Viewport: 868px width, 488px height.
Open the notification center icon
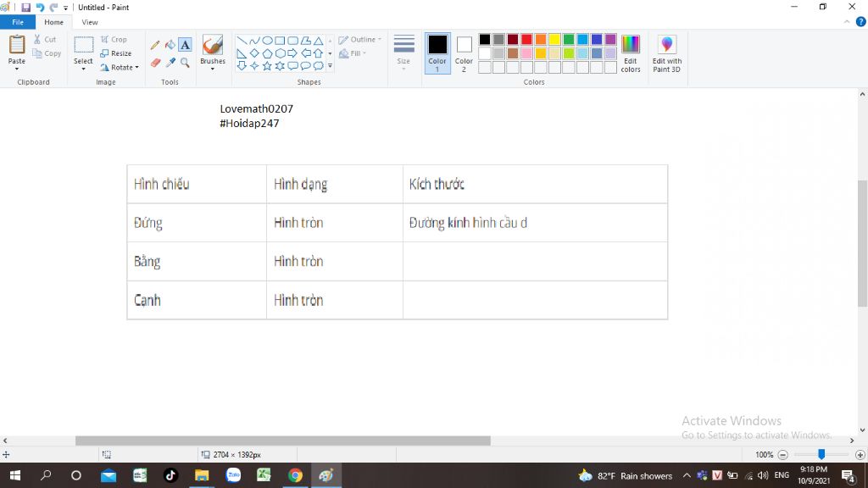(848, 476)
